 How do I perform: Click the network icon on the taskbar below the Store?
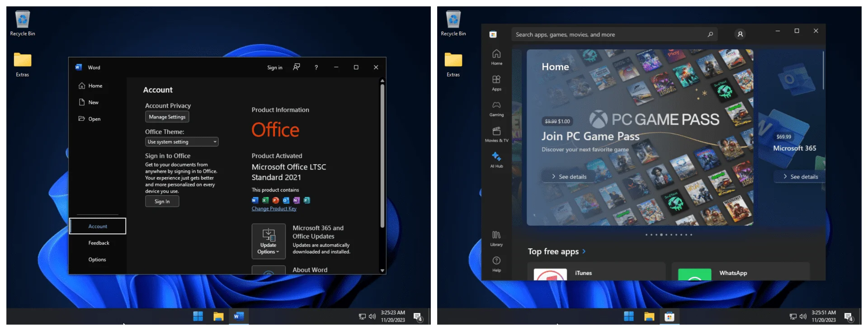793,317
